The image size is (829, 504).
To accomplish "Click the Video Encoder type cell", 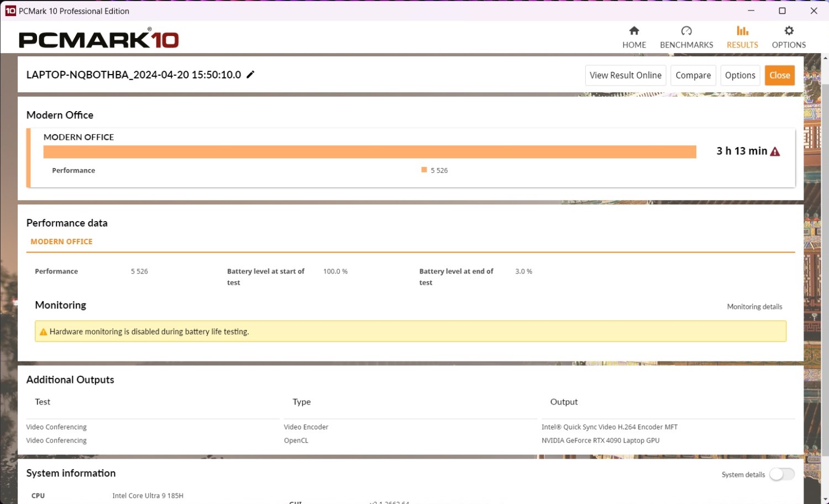I will click(x=306, y=427).
